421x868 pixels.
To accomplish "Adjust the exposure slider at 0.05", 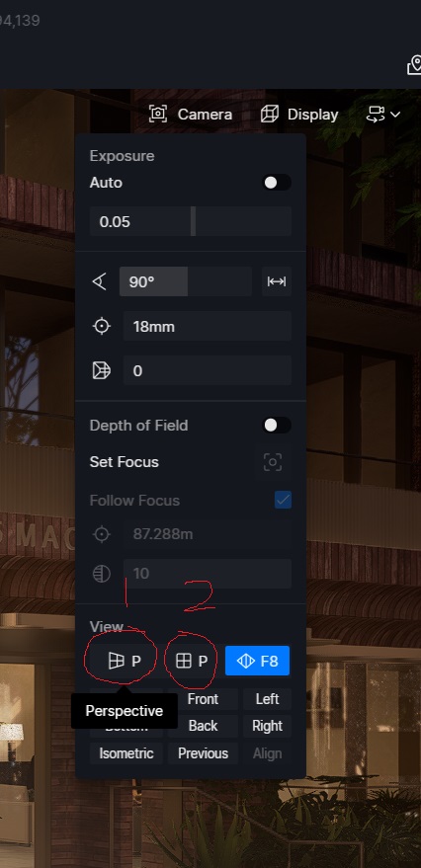I will click(x=191, y=221).
